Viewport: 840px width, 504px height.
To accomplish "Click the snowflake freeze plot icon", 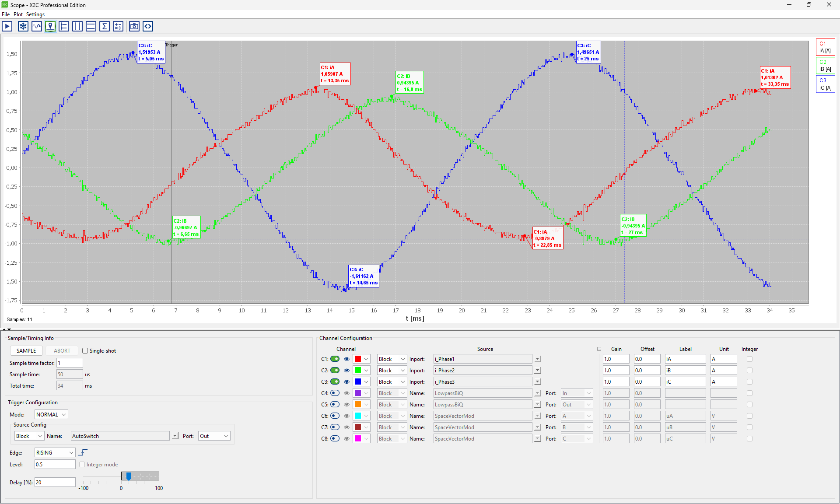I will click(x=23, y=26).
